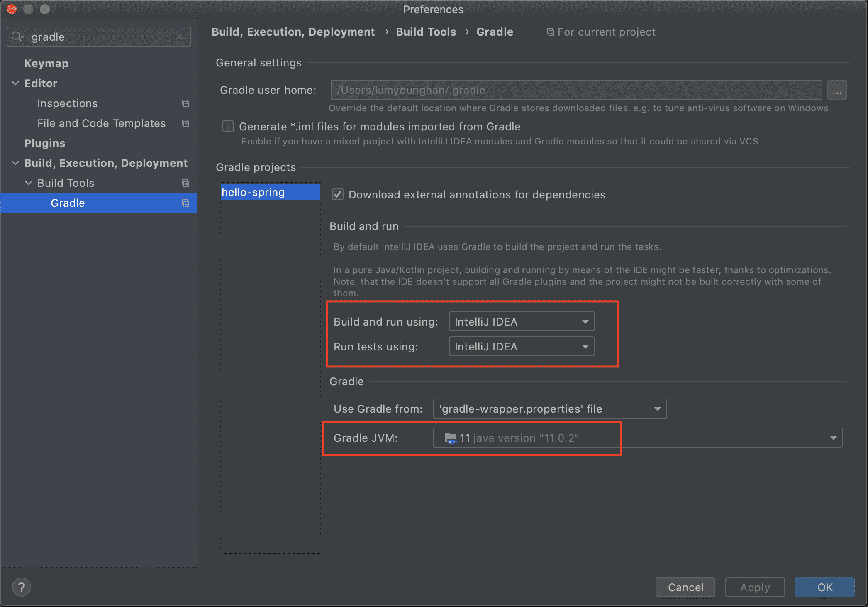Close the Preferences window
This screenshot has height=607, width=868.
point(11,9)
